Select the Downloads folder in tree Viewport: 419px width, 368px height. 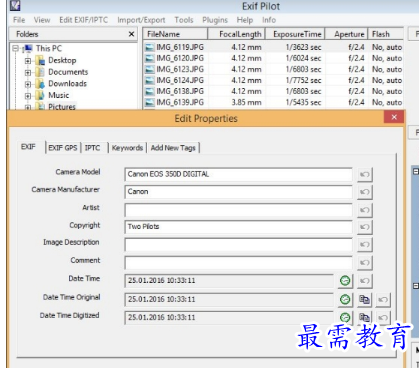(67, 84)
